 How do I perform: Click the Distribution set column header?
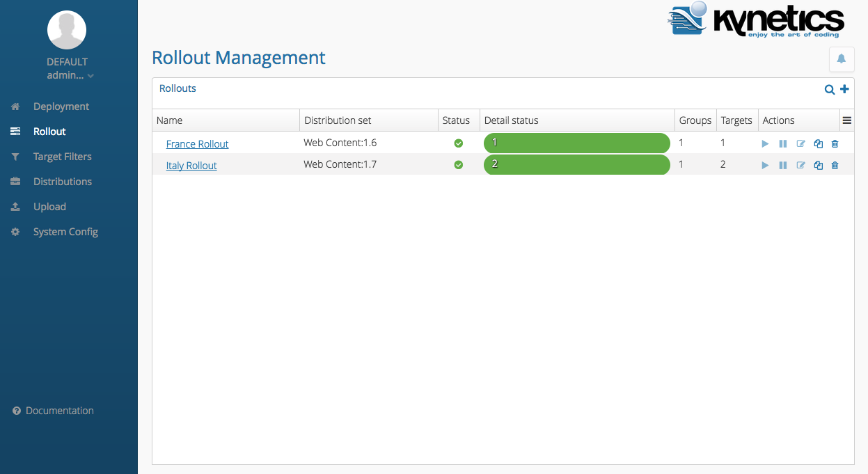[369, 120]
